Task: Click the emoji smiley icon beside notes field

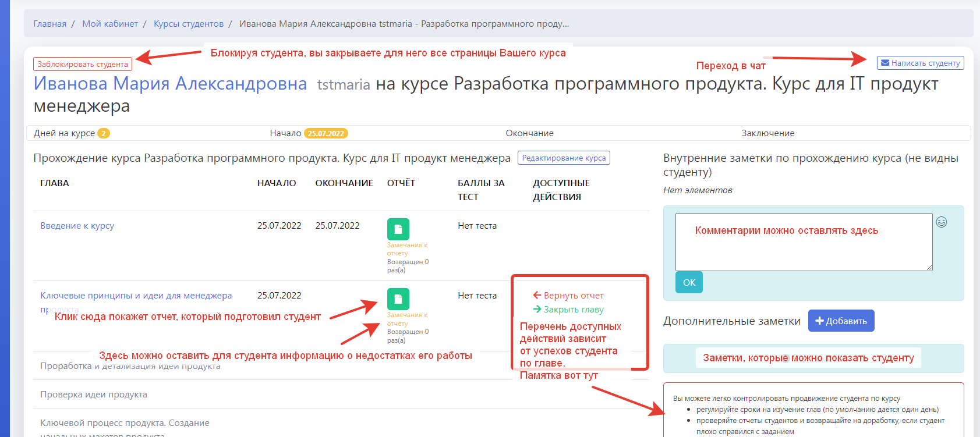Action: pyautogui.click(x=941, y=222)
